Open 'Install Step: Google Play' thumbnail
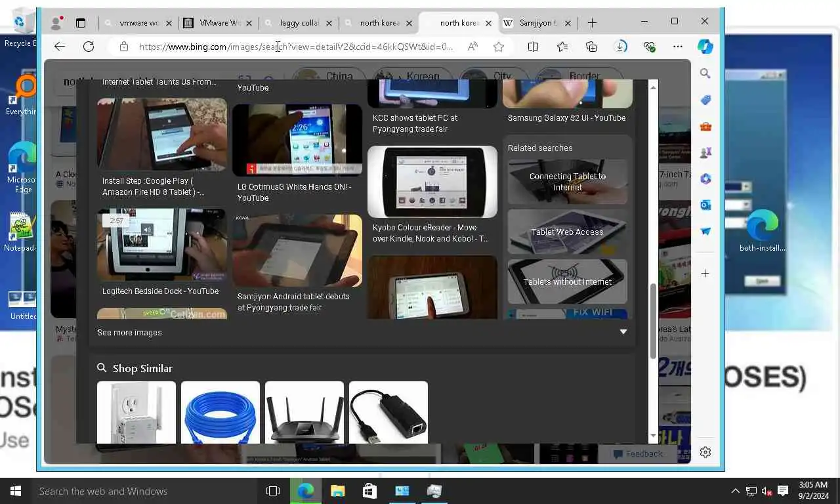 [162, 135]
